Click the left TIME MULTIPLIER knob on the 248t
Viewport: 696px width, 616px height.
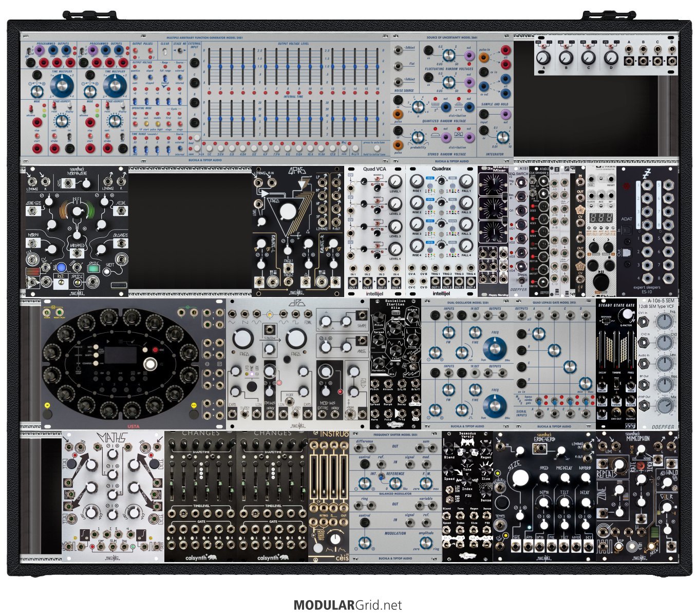tap(61, 86)
